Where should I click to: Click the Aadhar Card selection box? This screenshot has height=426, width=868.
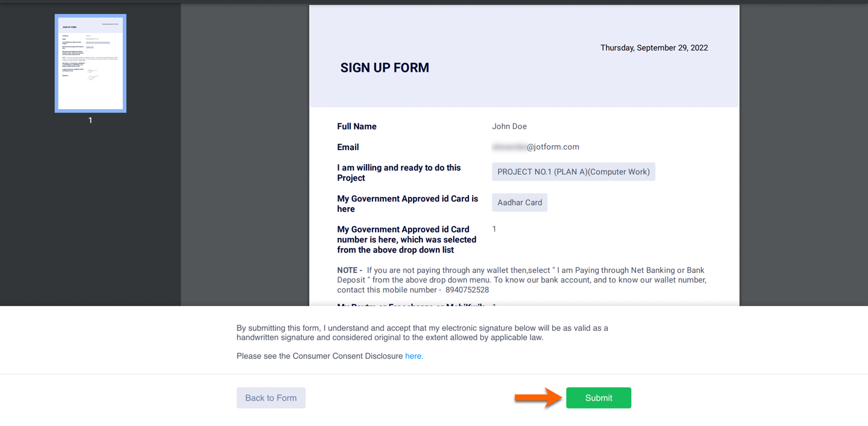tap(519, 202)
